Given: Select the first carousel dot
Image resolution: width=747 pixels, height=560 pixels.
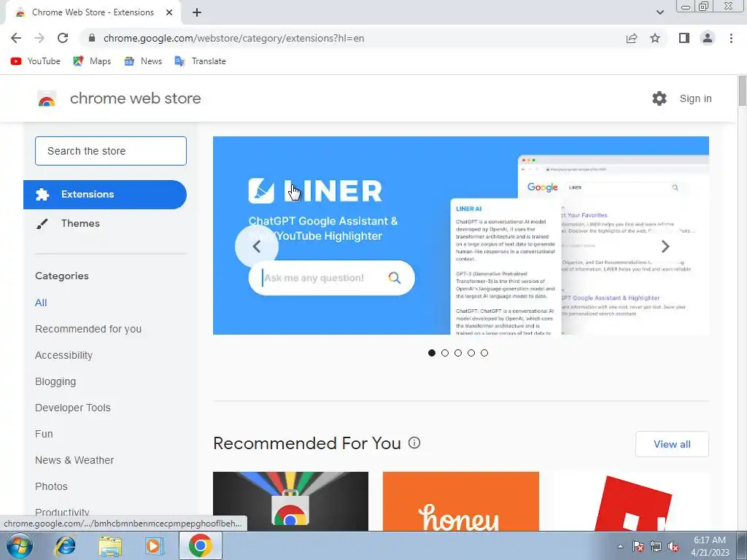Looking at the screenshot, I should [432, 353].
